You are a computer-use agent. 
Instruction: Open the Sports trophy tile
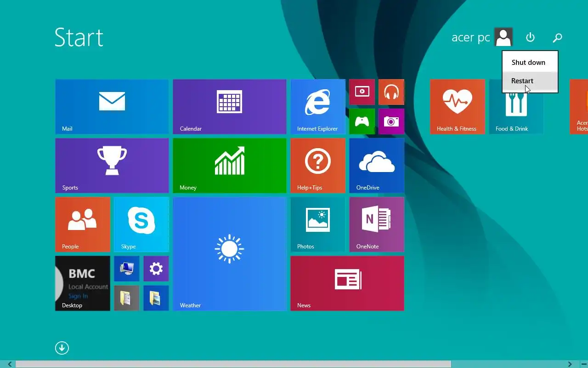pyautogui.click(x=112, y=166)
